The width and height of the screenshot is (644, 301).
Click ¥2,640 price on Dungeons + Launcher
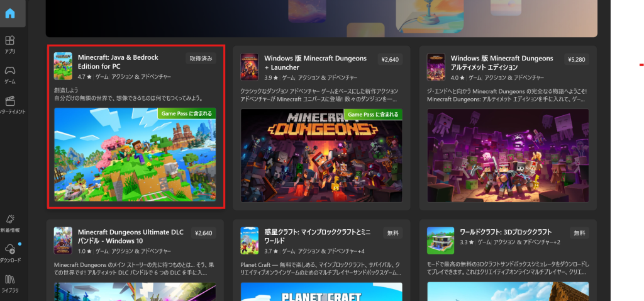(x=390, y=59)
